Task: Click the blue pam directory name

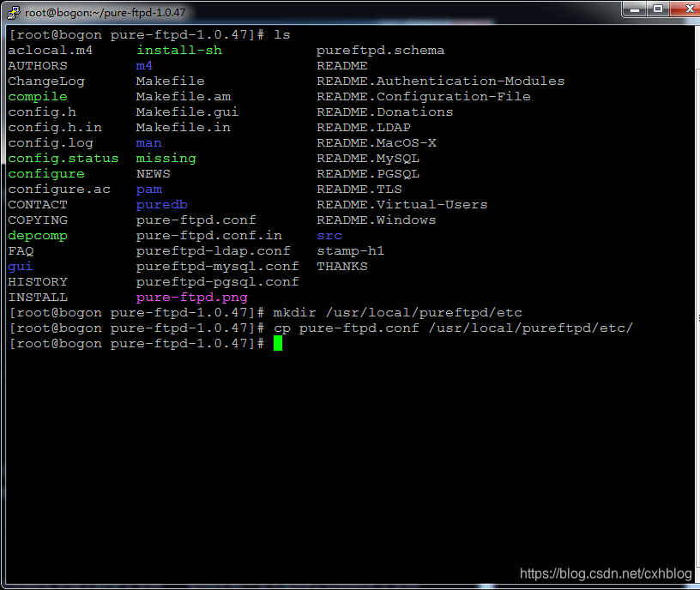Action: [x=148, y=190]
